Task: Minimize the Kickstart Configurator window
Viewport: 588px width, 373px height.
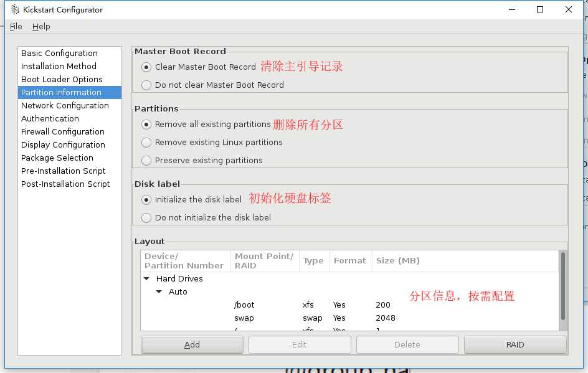Action: [x=512, y=9]
